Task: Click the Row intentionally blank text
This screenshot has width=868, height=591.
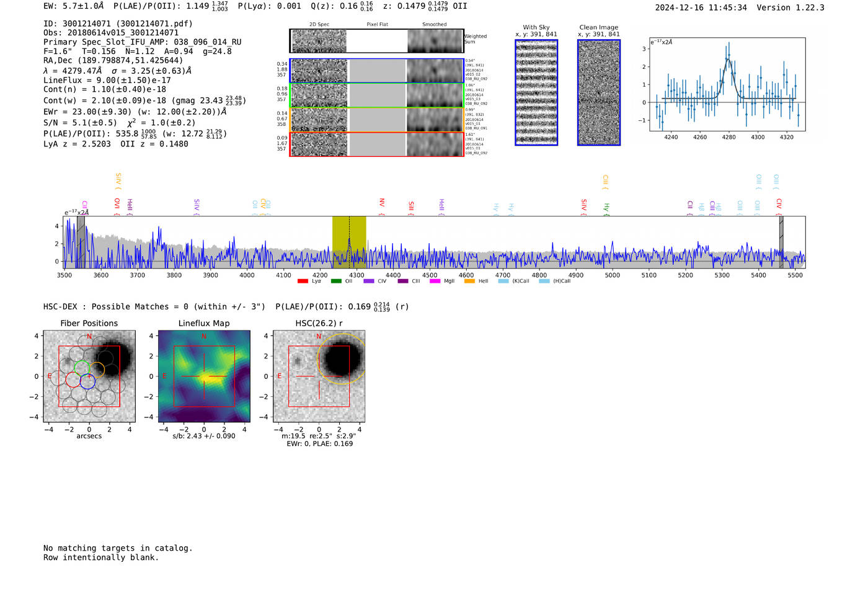Action: [101, 558]
